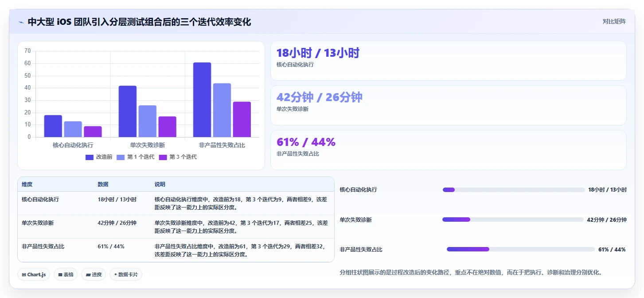The height and width of the screenshot is (298, 644).
Task: Toggle the 第 1 个迭代 legend item
Action: click(135, 157)
